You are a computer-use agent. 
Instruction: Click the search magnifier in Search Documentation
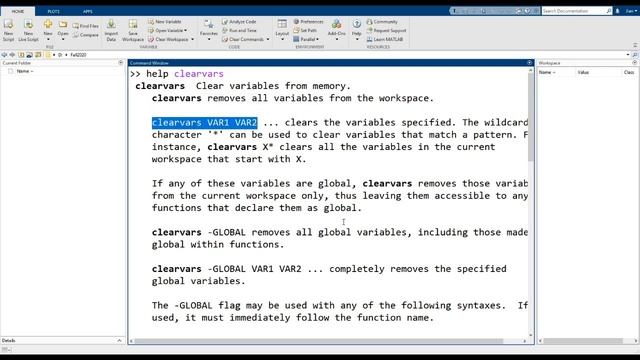pos(609,11)
